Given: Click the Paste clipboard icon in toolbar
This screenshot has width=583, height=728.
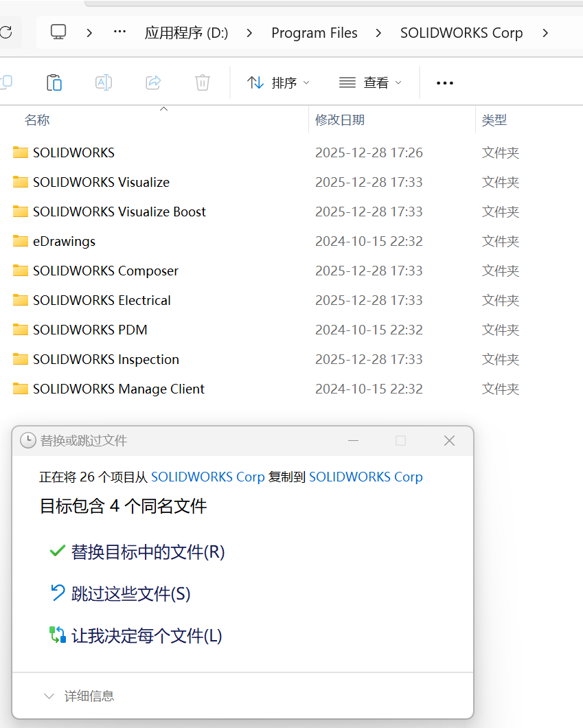Looking at the screenshot, I should [x=54, y=82].
